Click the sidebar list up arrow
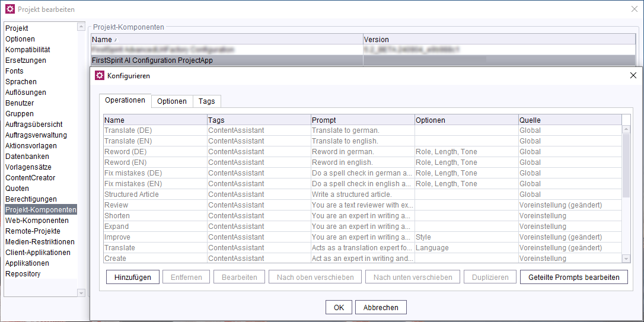The height and width of the screenshot is (322, 644). pyautogui.click(x=81, y=27)
